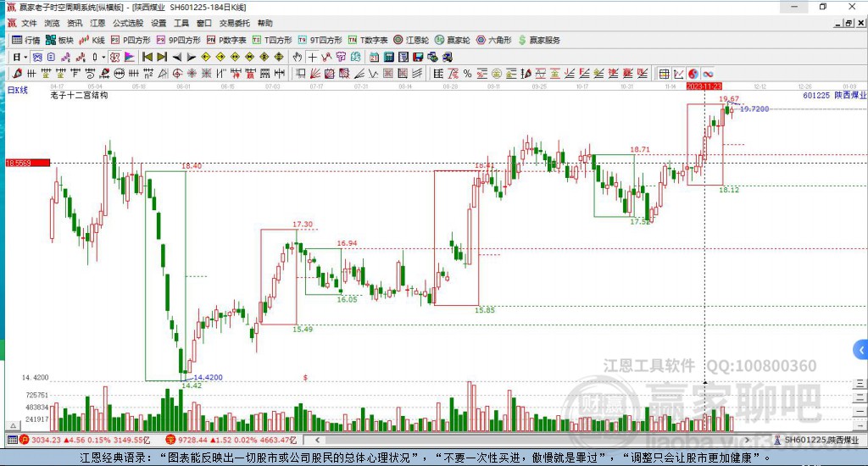868x466 pixels.
Task: Open the calculator icon
Action: coord(388,57)
